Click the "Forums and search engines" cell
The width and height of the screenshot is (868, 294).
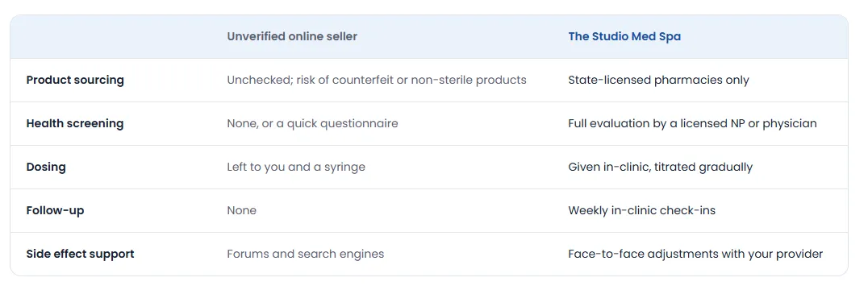click(306, 255)
